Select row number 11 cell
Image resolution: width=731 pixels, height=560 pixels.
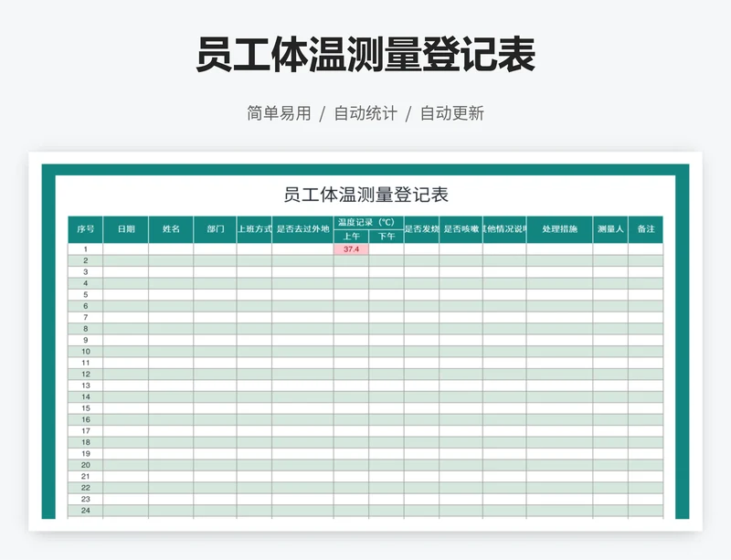[x=85, y=363]
